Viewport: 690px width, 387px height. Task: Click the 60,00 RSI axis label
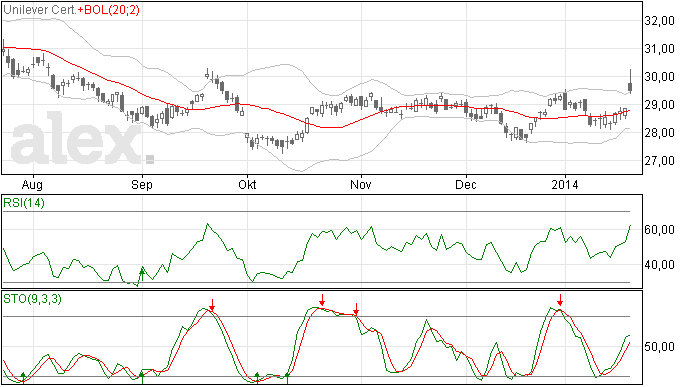pos(659,230)
